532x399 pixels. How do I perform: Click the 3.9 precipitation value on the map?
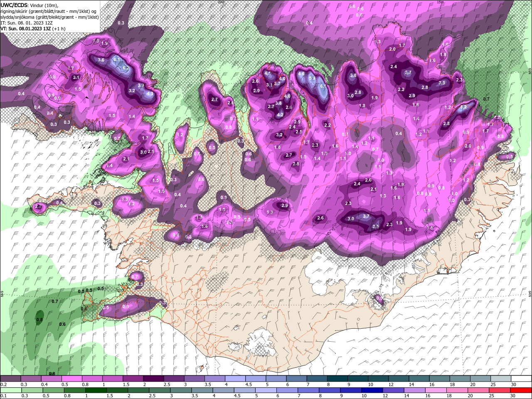[140, 86]
